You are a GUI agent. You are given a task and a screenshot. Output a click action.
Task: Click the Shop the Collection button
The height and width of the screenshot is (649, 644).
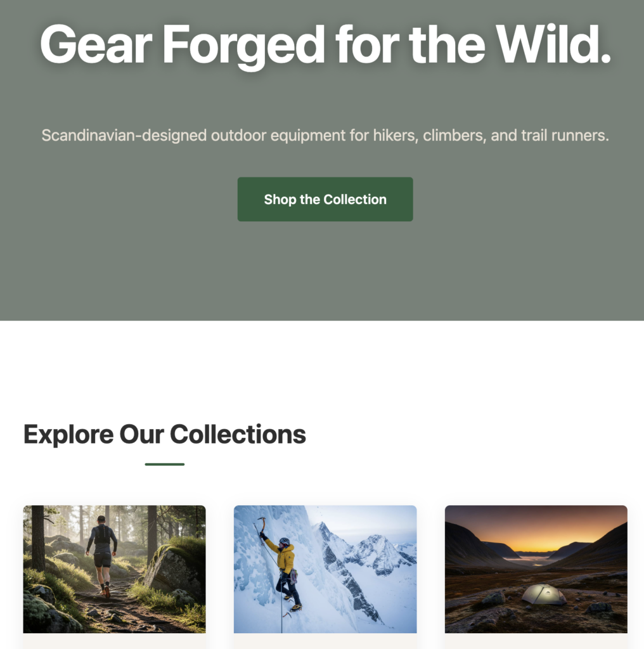click(325, 199)
